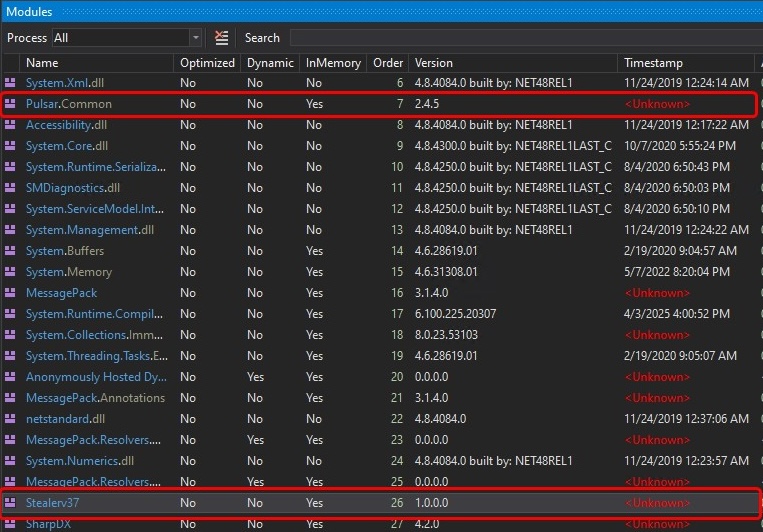Sort modules by the Name column header
Viewport: 763px width, 532px height.
(42, 62)
